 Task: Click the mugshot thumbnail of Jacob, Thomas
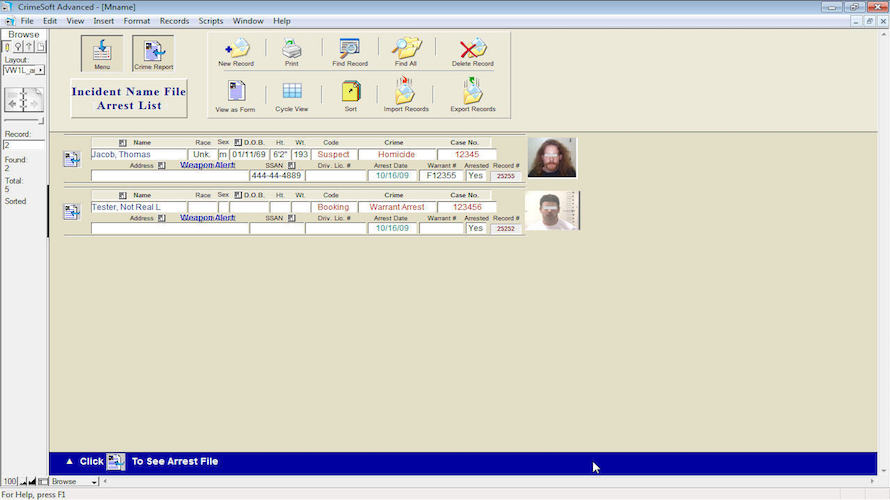click(551, 157)
